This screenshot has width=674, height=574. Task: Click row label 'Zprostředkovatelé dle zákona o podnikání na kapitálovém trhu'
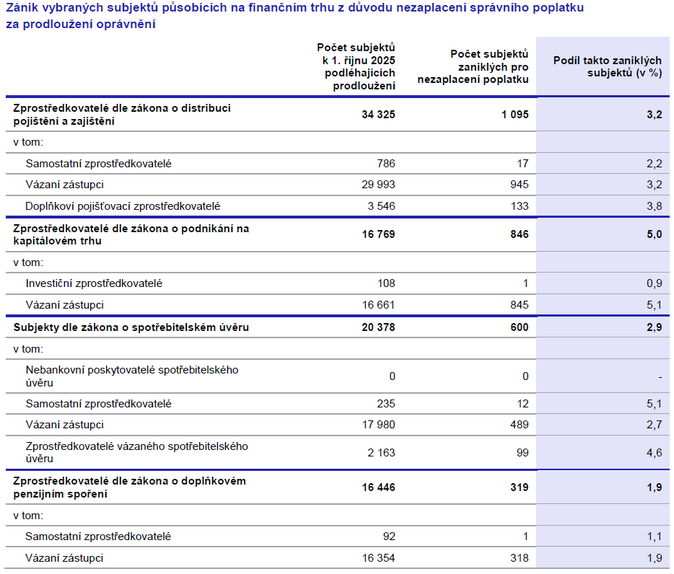click(131, 234)
